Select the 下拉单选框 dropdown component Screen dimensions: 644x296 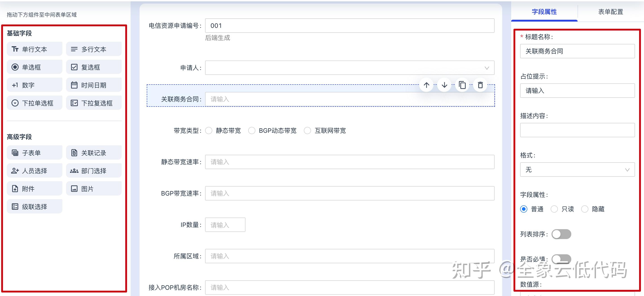[x=35, y=103]
